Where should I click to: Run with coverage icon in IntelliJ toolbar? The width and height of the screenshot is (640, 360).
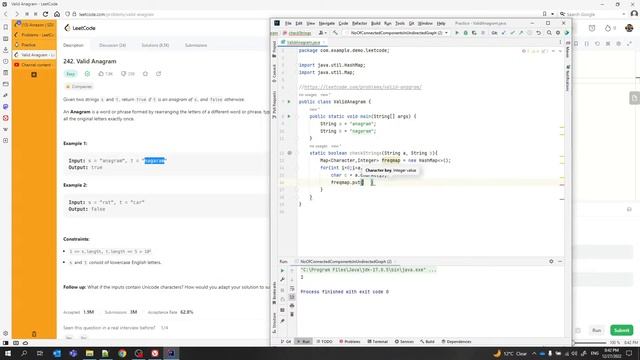(x=474, y=33)
